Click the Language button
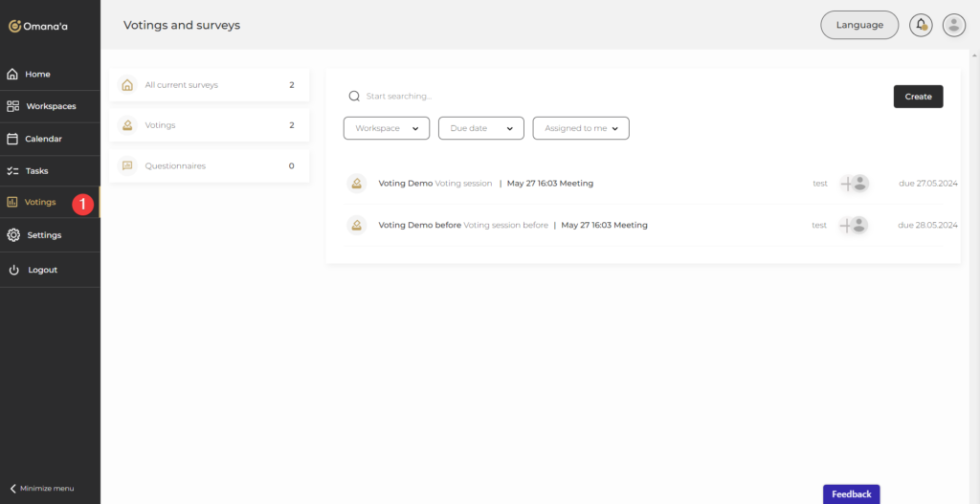 (858, 25)
